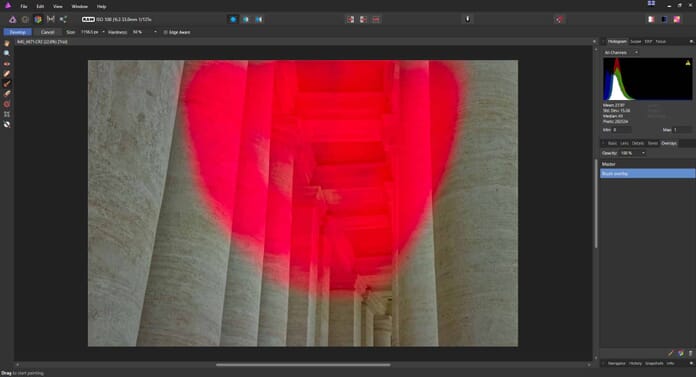Open the Assistant Manager icon

[467, 20]
